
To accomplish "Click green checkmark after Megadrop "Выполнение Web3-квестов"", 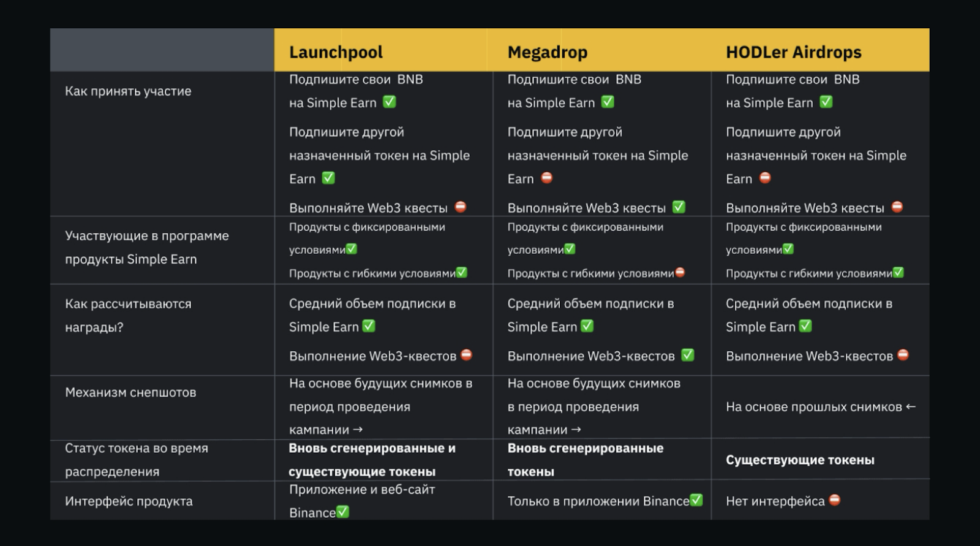I will 688,355.
